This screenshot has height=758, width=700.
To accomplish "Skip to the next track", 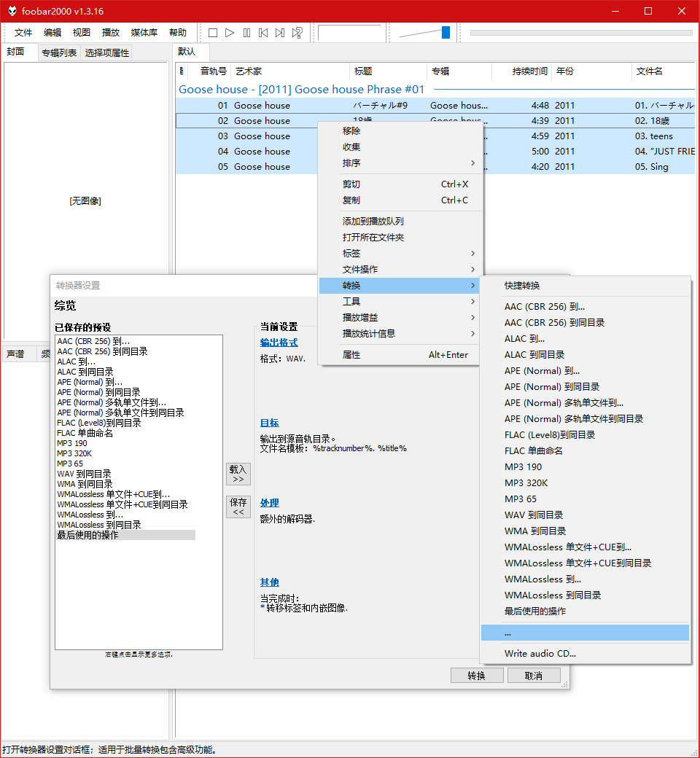I will pyautogui.click(x=280, y=33).
